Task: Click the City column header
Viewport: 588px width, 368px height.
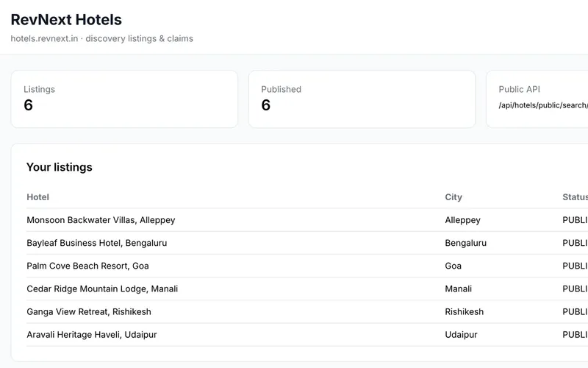Action: click(453, 197)
